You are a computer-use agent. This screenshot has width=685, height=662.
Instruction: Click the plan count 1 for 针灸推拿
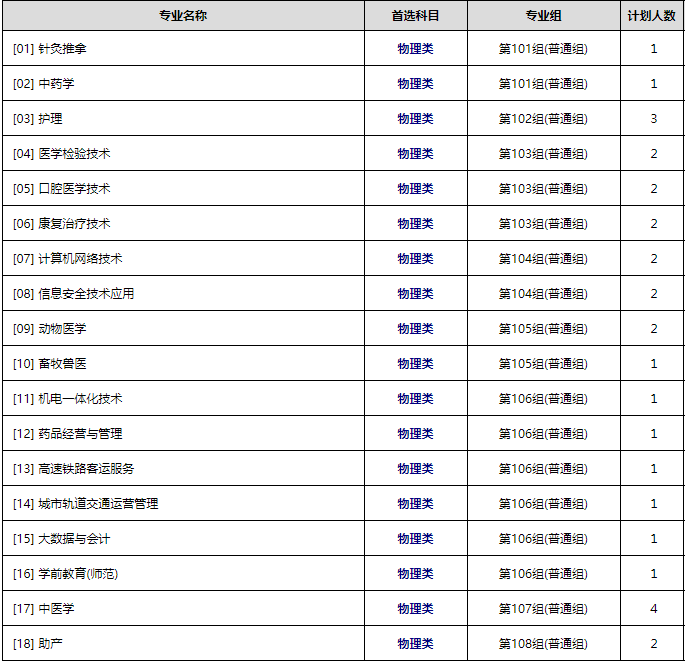[654, 49]
